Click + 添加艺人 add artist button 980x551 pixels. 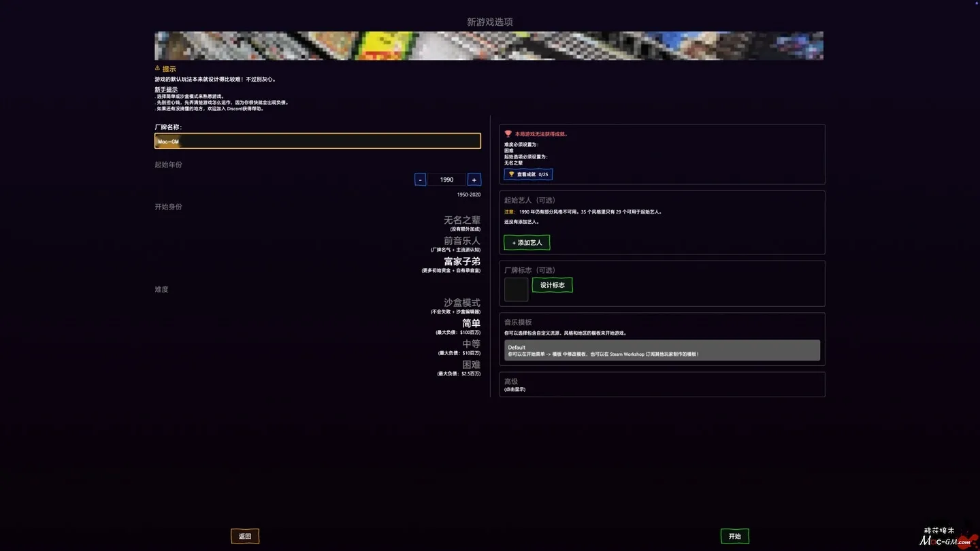527,242
